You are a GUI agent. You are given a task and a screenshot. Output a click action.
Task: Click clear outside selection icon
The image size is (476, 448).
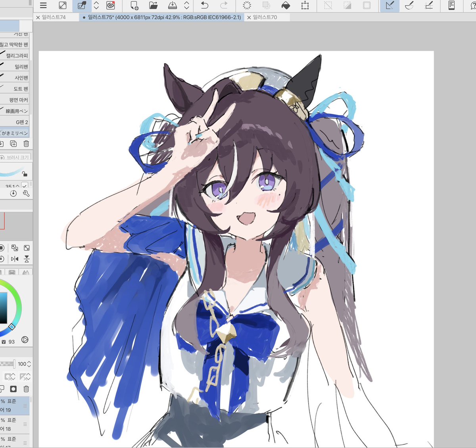click(x=267, y=6)
